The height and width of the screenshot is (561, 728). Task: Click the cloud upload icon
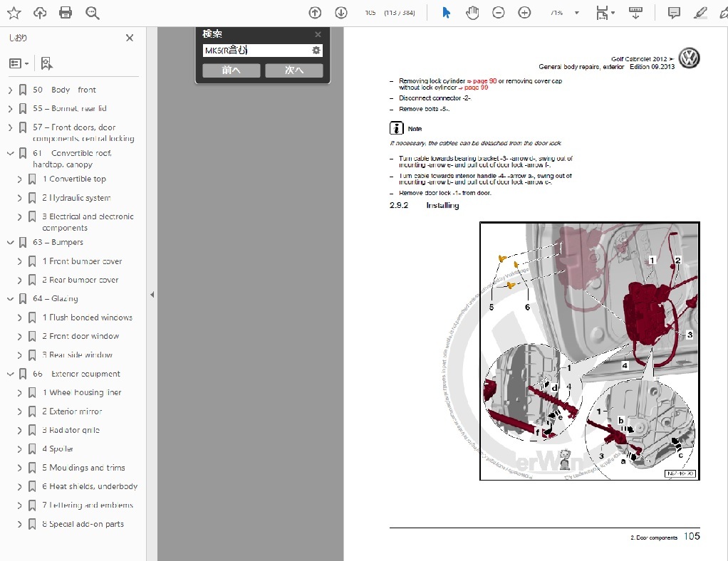(40, 13)
